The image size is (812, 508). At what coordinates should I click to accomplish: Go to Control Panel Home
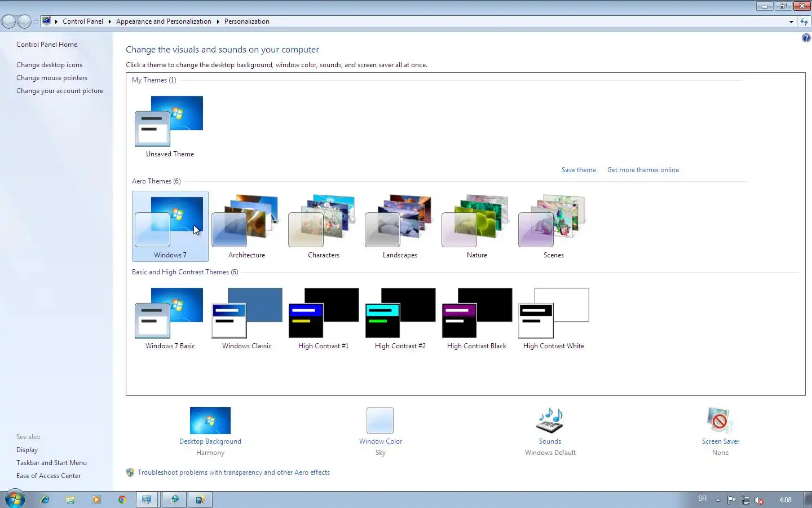(47, 45)
